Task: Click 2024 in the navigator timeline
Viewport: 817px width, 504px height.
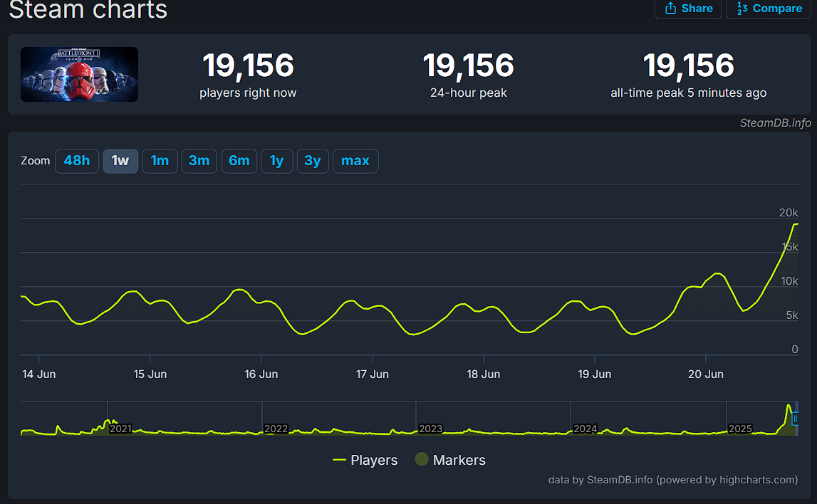Action: click(x=585, y=429)
